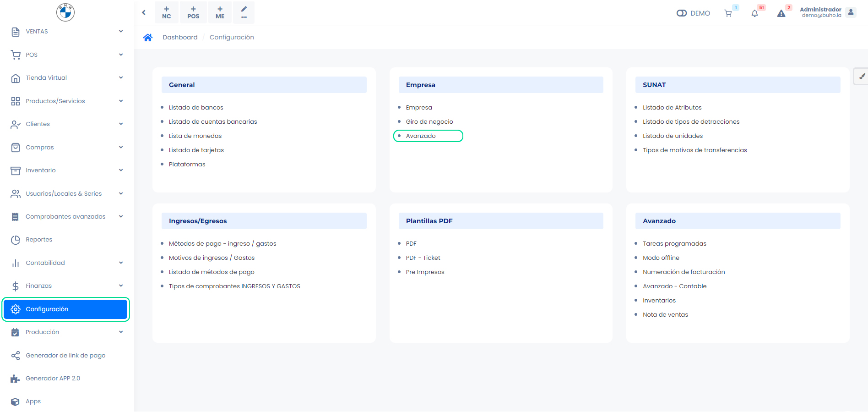Click the paintbrush theme customizer icon

pos(862,77)
